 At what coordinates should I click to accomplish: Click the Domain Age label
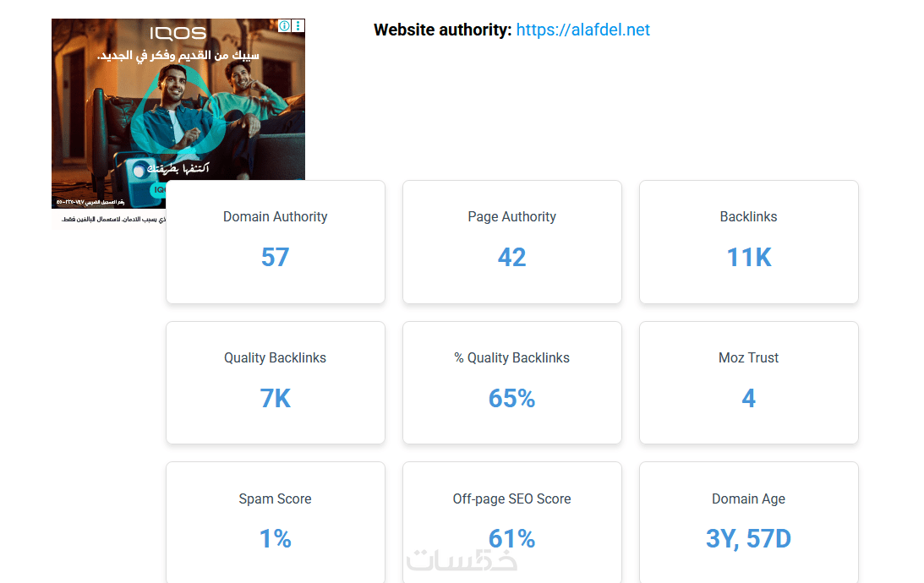point(748,499)
